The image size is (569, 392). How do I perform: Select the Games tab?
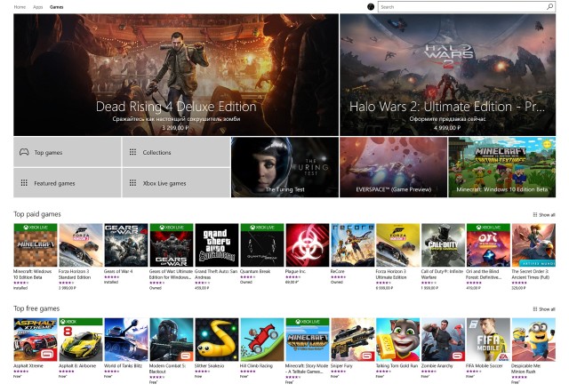pyautogui.click(x=56, y=7)
